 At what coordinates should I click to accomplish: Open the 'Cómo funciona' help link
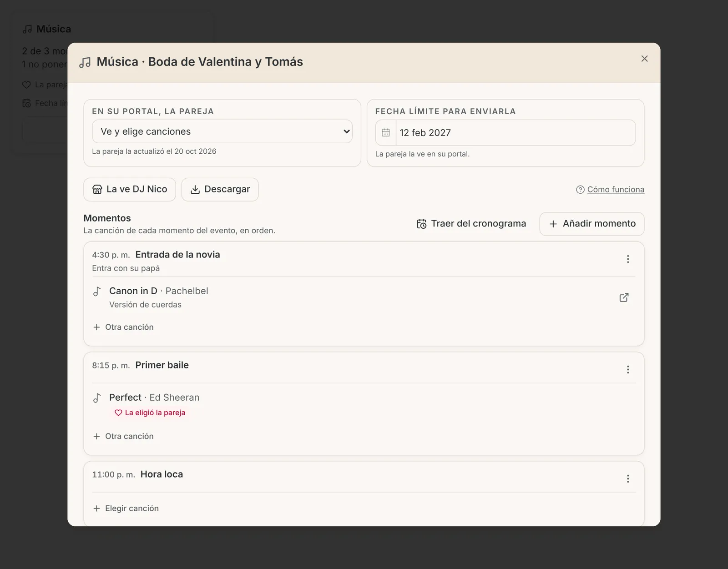click(x=610, y=190)
